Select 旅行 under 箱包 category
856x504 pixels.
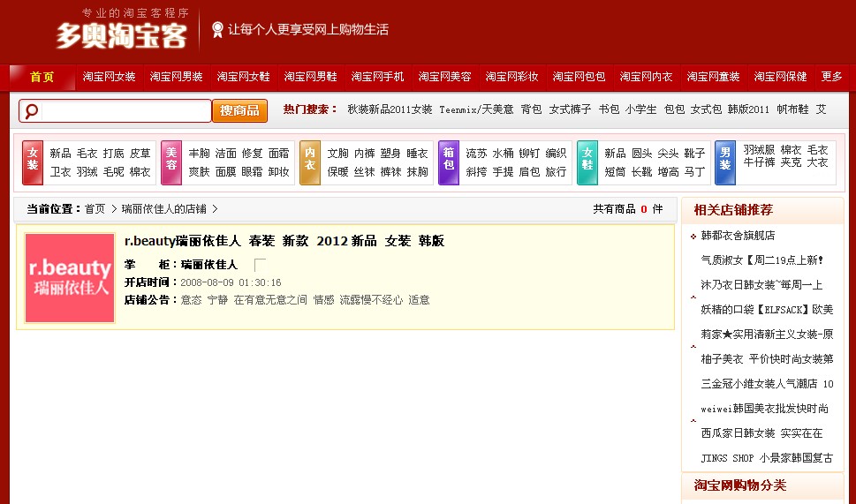point(556,172)
